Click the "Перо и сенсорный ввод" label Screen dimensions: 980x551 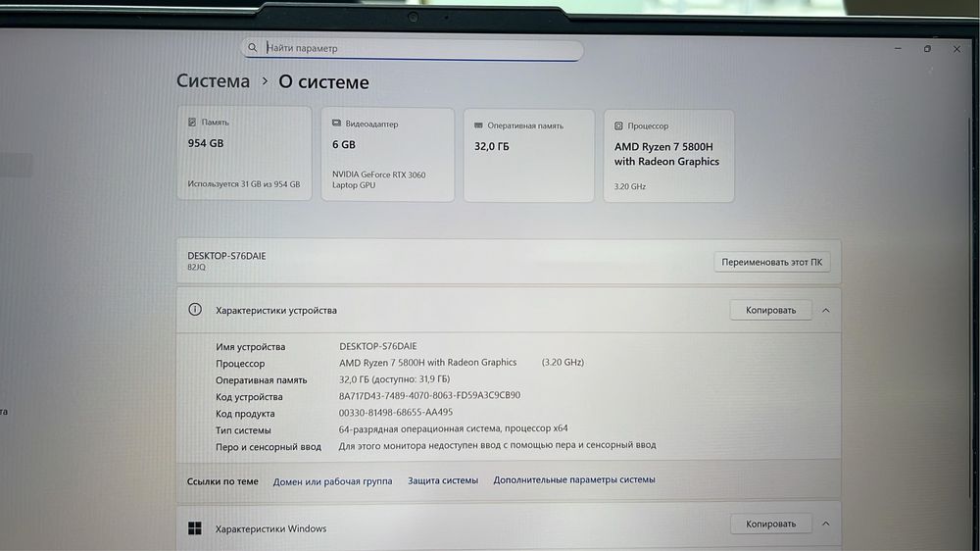coord(269,447)
